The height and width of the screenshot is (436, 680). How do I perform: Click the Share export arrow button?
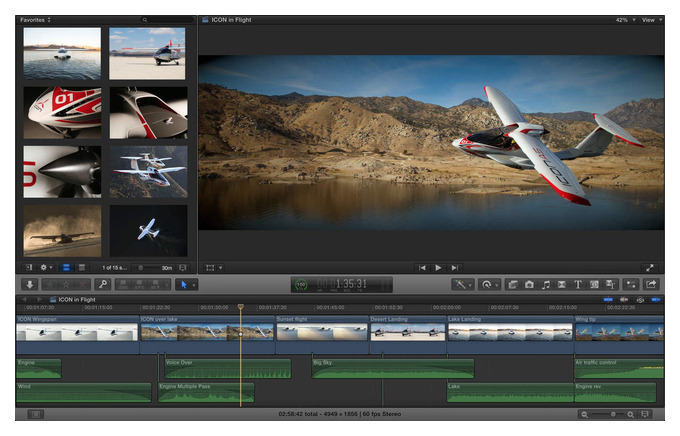point(651,285)
